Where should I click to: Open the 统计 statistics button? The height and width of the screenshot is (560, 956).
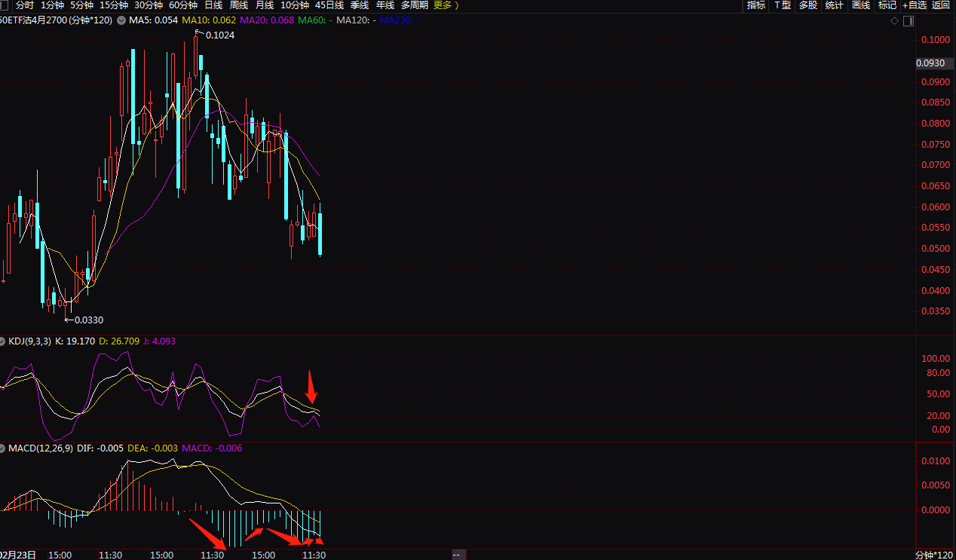834,5
